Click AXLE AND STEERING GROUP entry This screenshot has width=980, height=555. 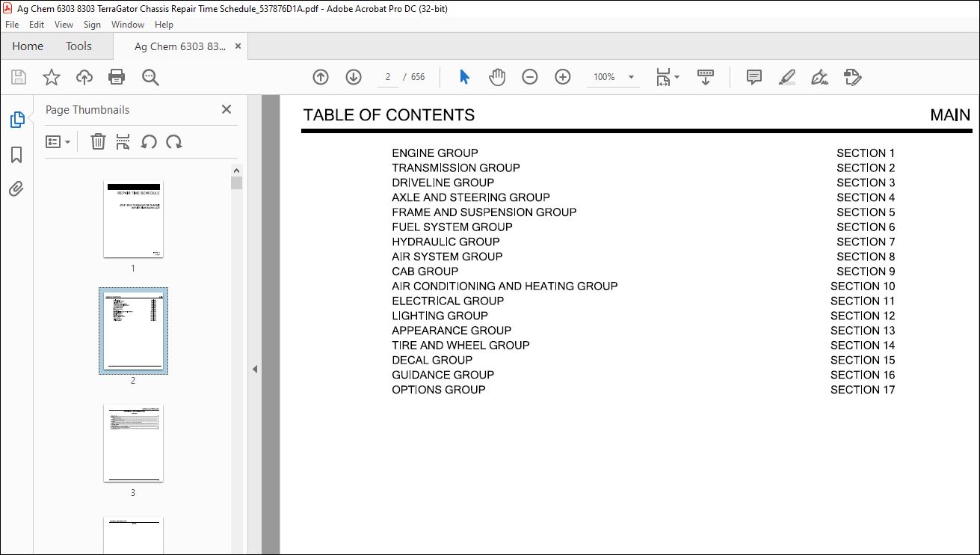[x=471, y=197]
